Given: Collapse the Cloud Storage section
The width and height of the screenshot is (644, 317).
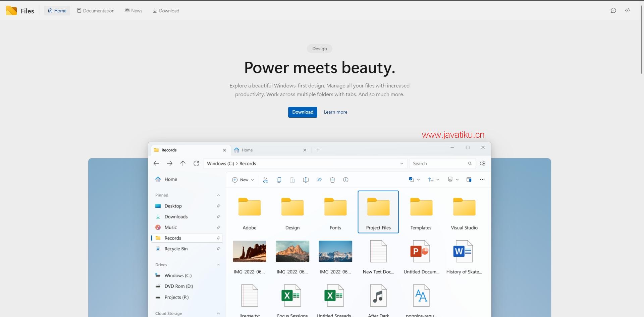Looking at the screenshot, I should click(x=218, y=314).
